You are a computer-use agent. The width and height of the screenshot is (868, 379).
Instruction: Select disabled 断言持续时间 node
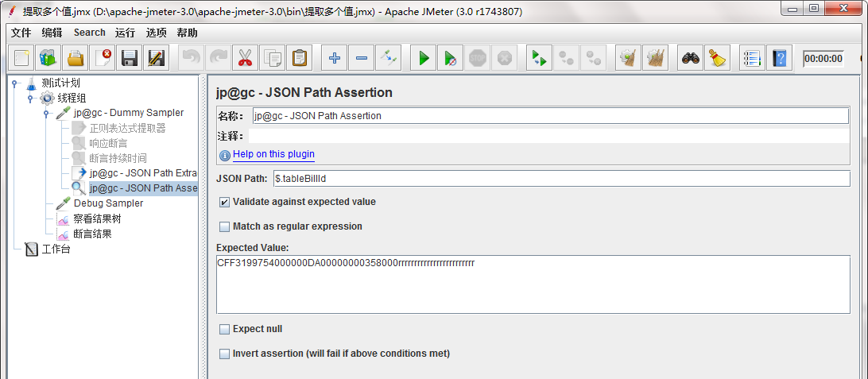118,158
